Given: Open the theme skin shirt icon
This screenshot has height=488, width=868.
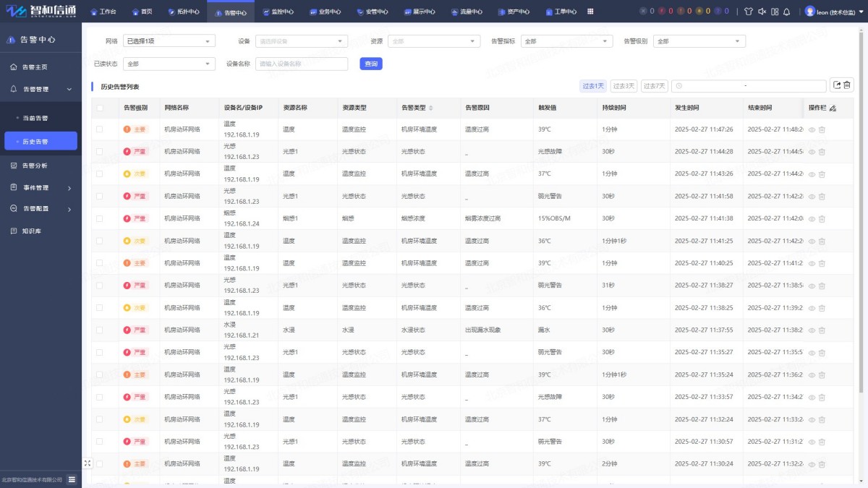Looking at the screenshot, I should [748, 12].
